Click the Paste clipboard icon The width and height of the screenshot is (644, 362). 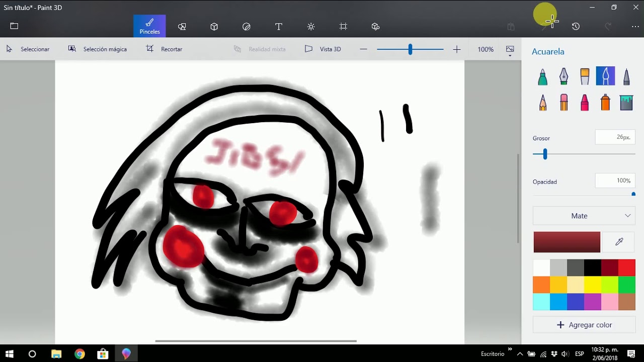[x=511, y=27]
